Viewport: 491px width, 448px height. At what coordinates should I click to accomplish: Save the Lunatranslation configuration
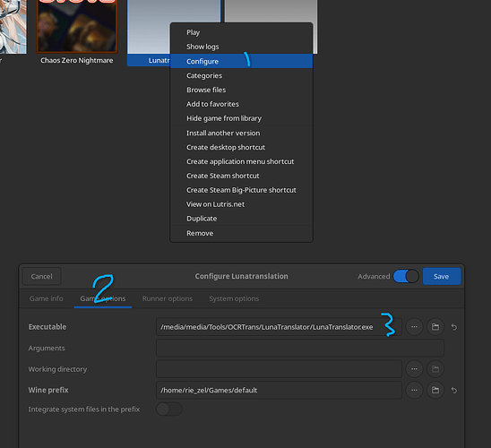442,277
